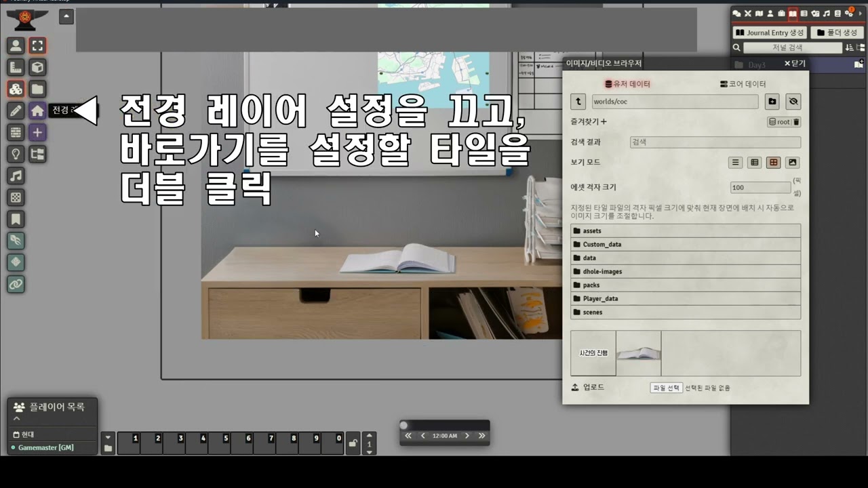Click the select-tiles dashed square tool
The height and width of the screenshot is (488, 868).
pos(38,45)
